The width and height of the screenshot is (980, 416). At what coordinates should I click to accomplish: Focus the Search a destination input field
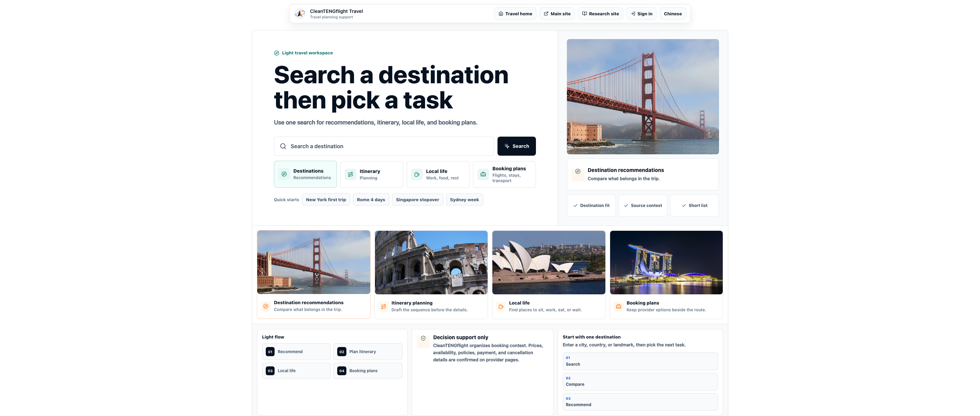(384, 146)
